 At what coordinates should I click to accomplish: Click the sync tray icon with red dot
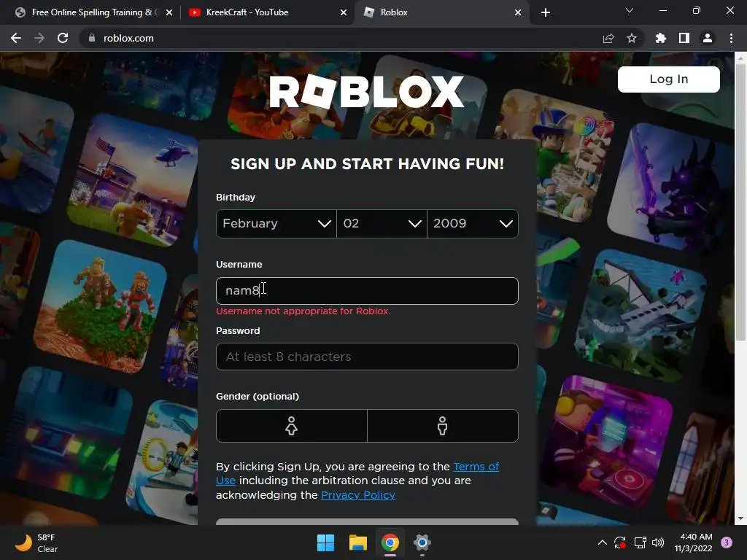620,542
